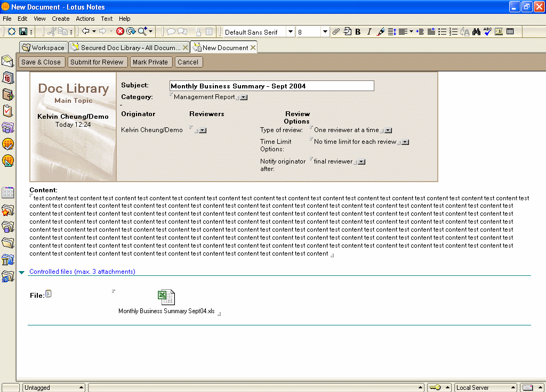This screenshot has height=392, width=546.
Task: Open the font name dropdown
Action: [x=291, y=32]
